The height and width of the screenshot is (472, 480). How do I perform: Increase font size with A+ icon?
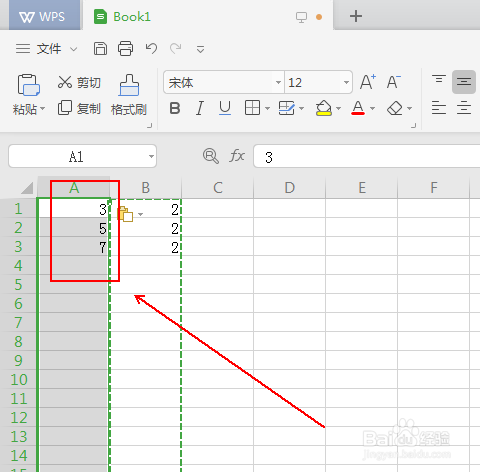click(x=368, y=82)
